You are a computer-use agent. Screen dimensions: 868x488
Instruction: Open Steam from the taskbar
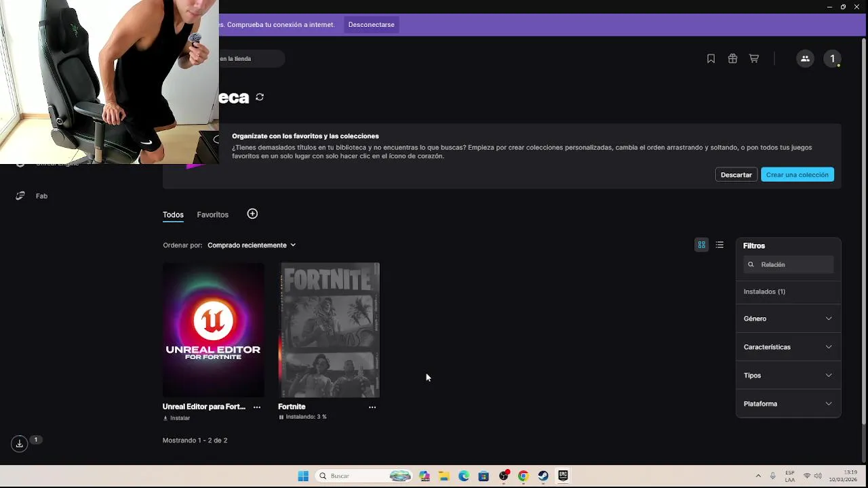click(543, 476)
